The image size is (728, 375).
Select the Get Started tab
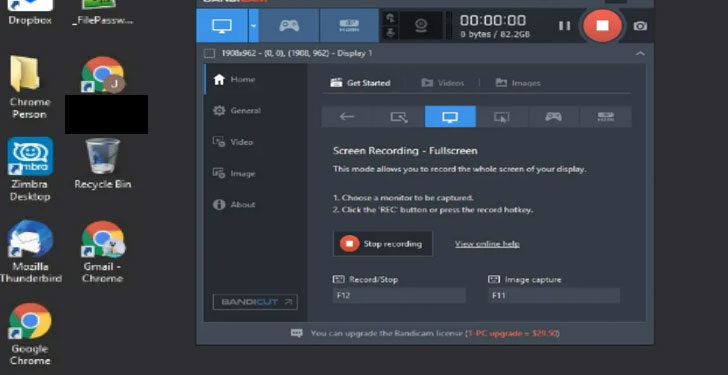click(x=360, y=83)
